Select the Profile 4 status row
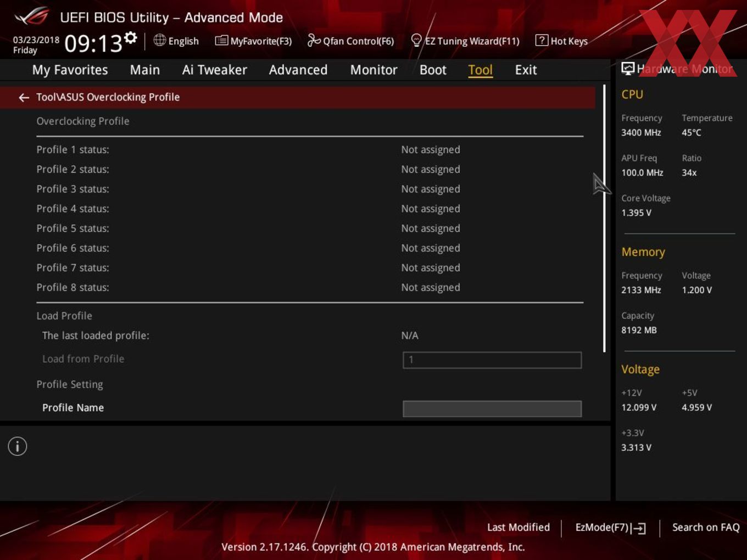 [310, 209]
